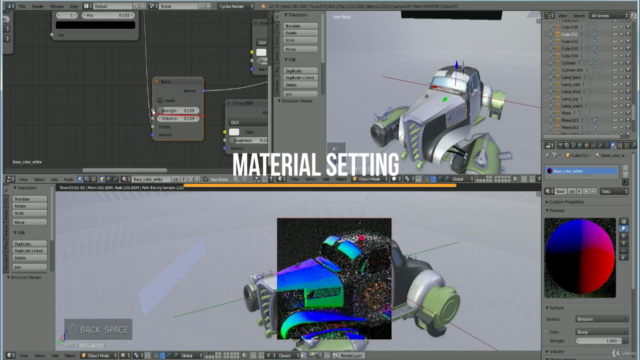The width and height of the screenshot is (640, 360).
Task: Open the Surface Emission shader dropdown
Action: (x=602, y=319)
